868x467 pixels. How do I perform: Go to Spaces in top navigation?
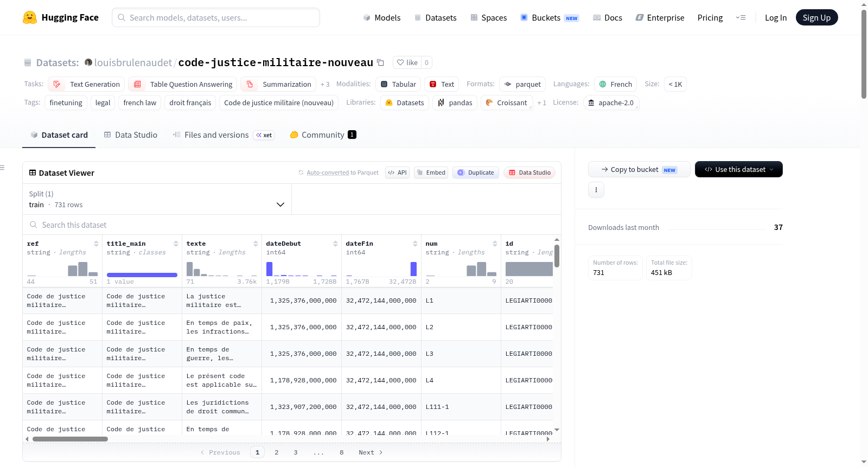488,17
